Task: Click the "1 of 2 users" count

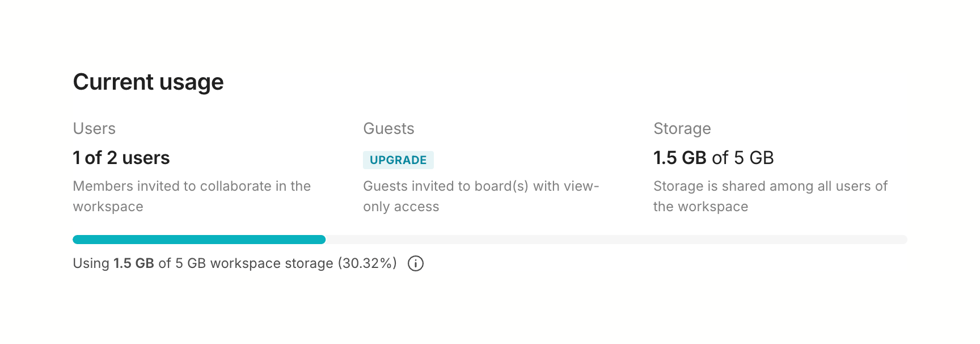Action: 121,158
